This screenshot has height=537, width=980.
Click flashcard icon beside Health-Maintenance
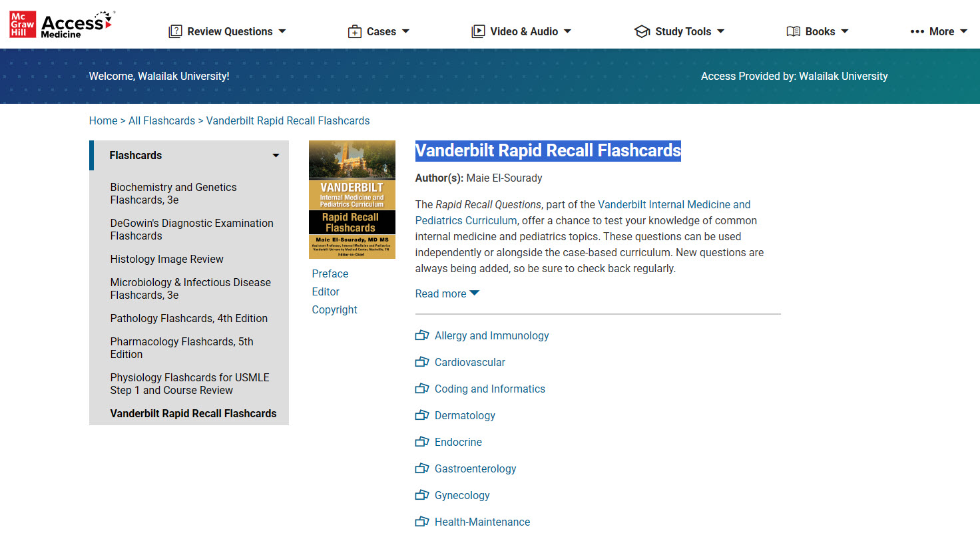click(422, 522)
